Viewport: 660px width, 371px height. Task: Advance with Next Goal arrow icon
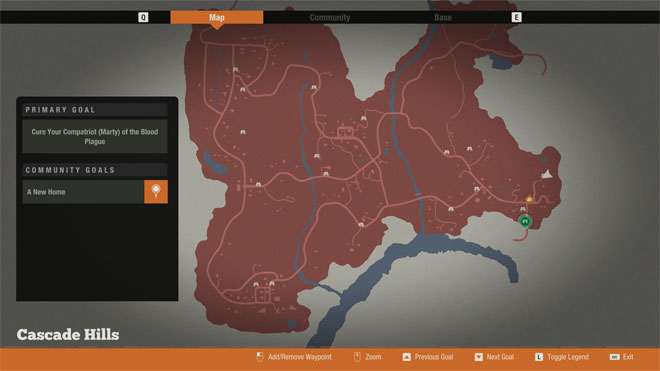click(x=479, y=357)
